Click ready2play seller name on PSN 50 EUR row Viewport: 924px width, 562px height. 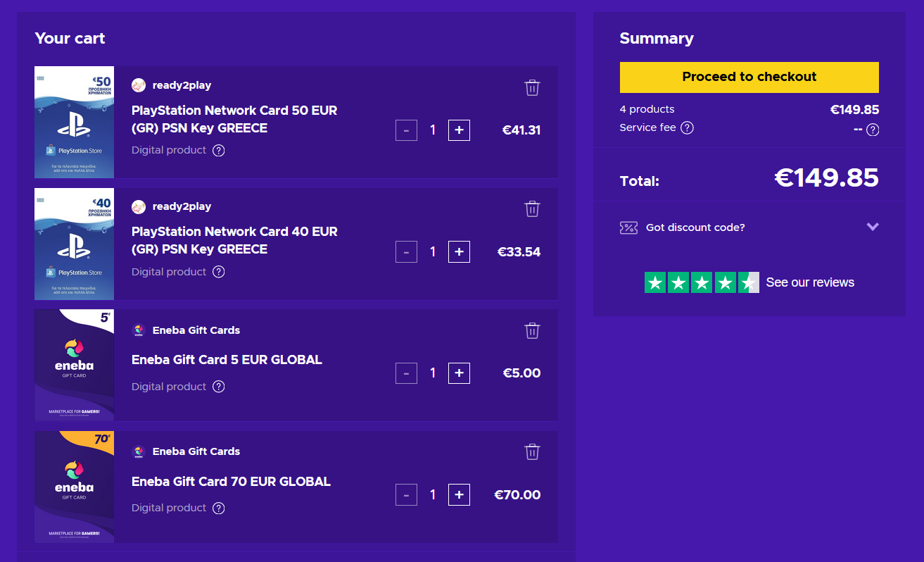click(182, 85)
